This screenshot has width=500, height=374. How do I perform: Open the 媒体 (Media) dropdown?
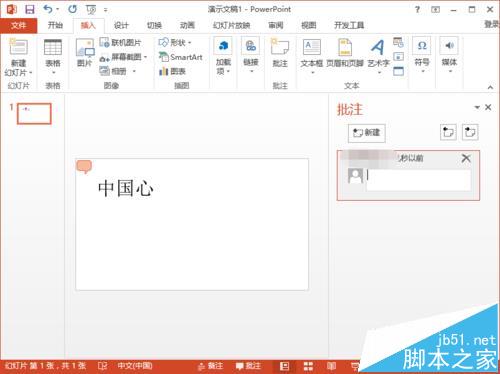pyautogui.click(x=449, y=55)
